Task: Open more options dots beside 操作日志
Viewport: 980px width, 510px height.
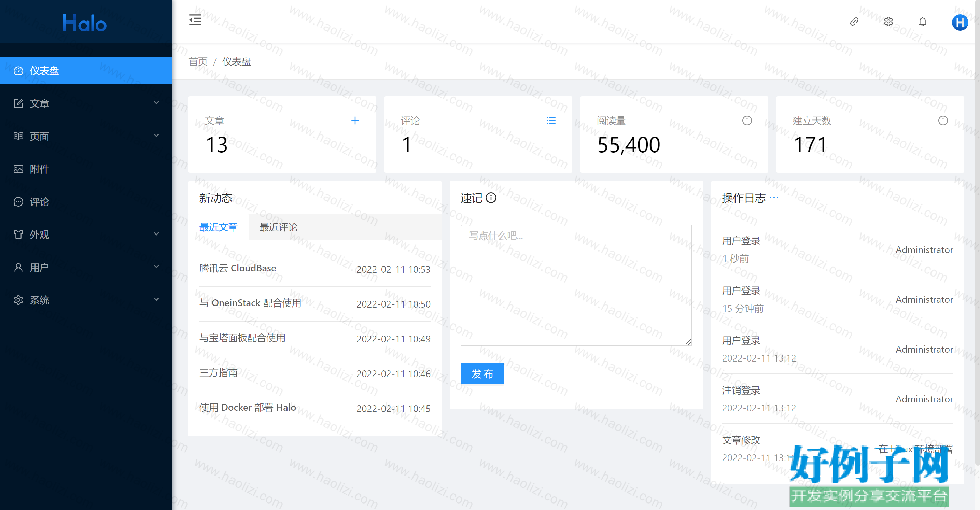Action: click(774, 198)
